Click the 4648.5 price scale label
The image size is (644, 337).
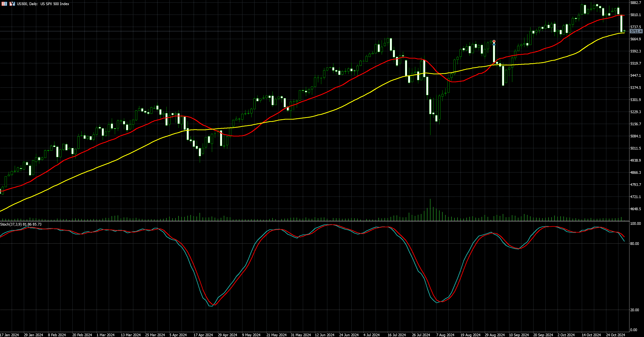point(635,209)
